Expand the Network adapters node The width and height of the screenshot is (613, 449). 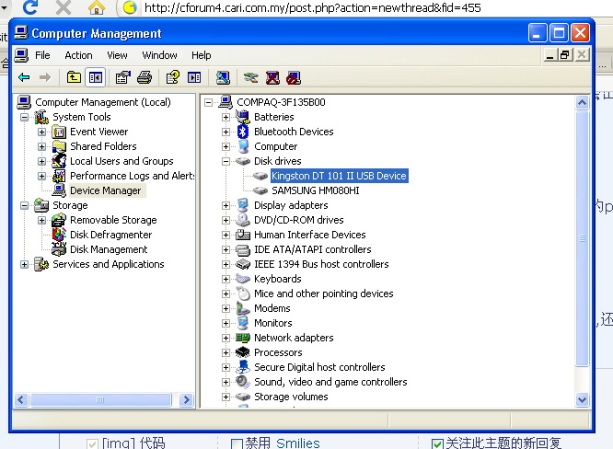tap(226, 338)
